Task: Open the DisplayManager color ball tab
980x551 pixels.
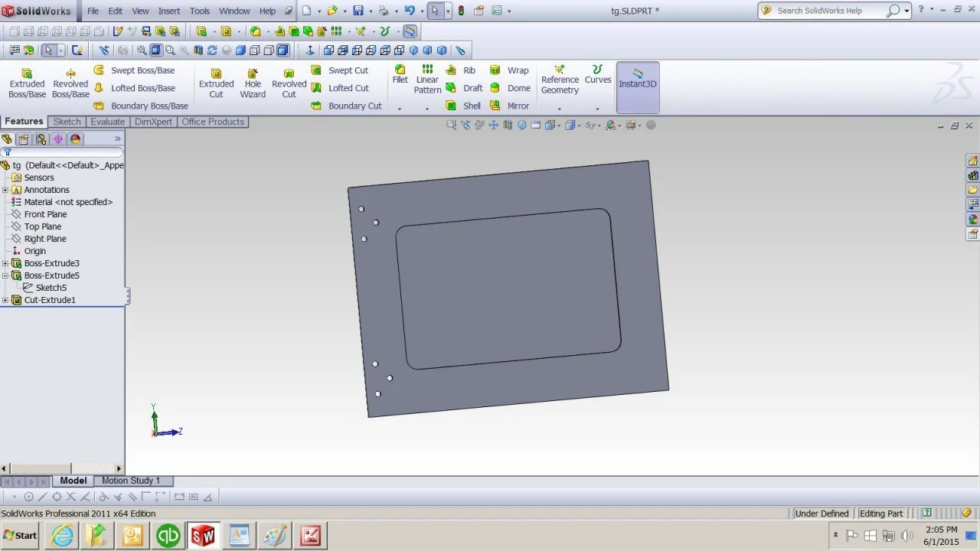Action: tap(75, 139)
